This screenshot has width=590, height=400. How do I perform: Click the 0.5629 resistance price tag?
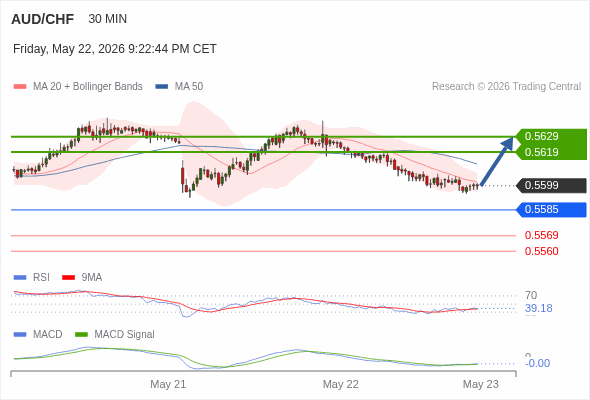point(550,136)
